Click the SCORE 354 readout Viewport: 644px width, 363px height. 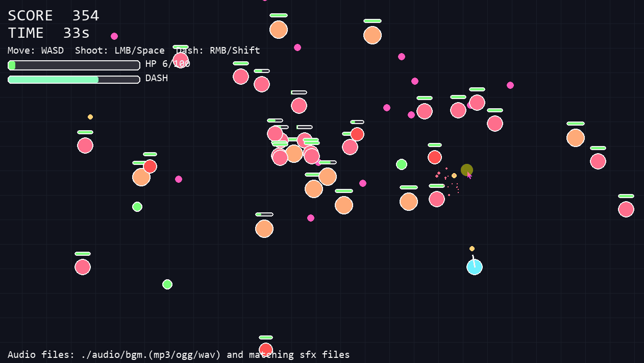tap(54, 16)
